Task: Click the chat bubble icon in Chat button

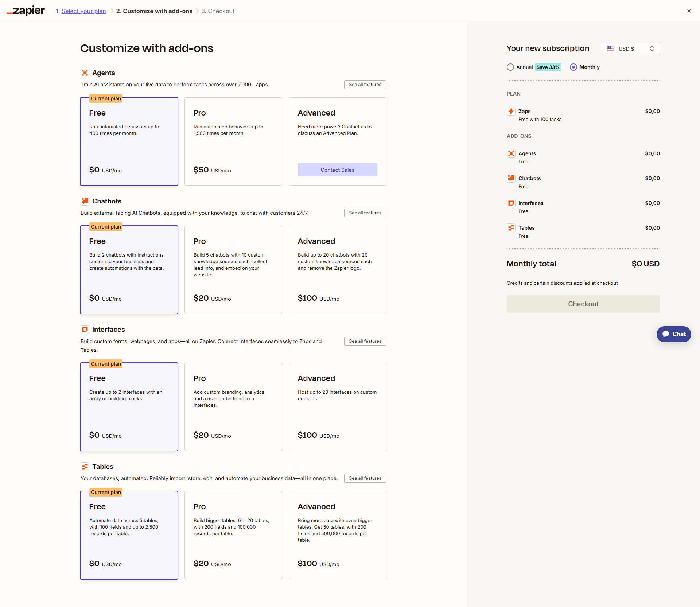Action: click(666, 334)
